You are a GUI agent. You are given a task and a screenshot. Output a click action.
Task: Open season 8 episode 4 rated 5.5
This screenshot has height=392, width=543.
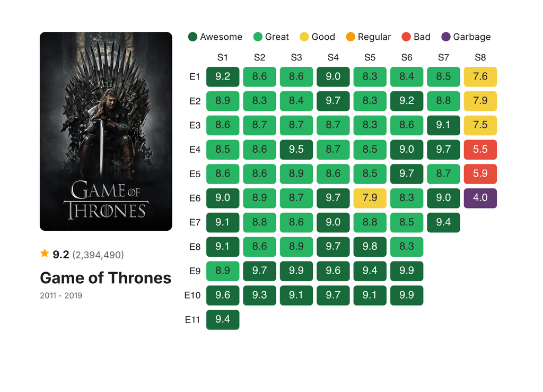pos(480,149)
